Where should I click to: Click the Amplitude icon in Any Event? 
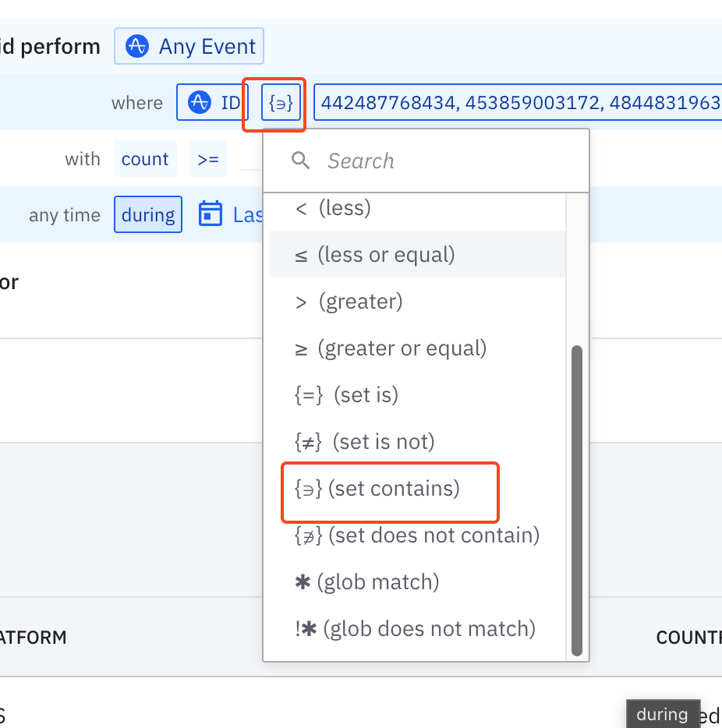pyautogui.click(x=138, y=47)
